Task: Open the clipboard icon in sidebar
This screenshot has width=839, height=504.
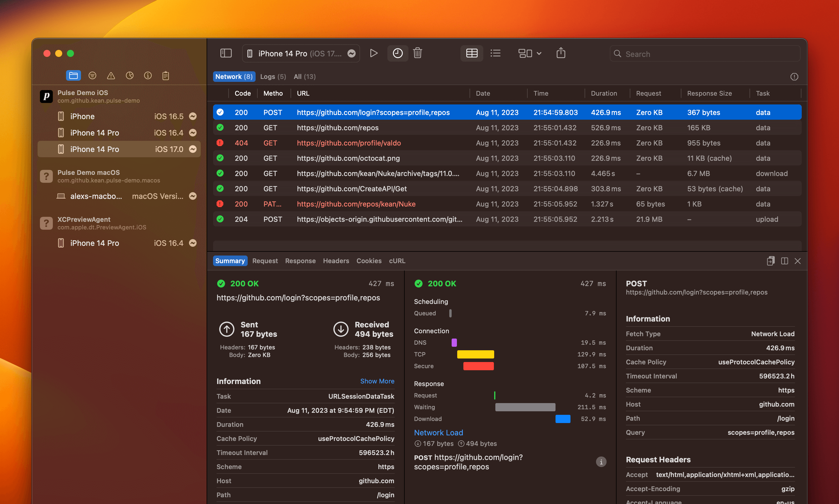Action: 166,76
